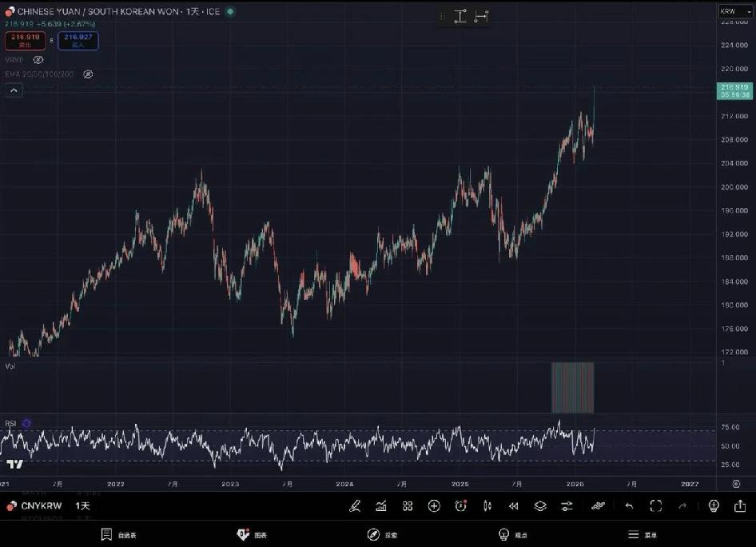Switch to the 探索 explore tab

382,534
